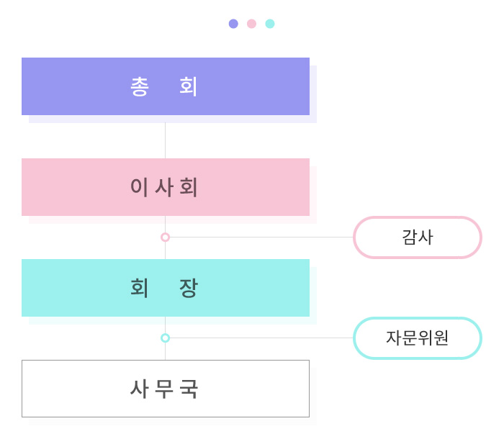
Task: Click the horizontal line leading to 자문위원
Action: [261, 338]
